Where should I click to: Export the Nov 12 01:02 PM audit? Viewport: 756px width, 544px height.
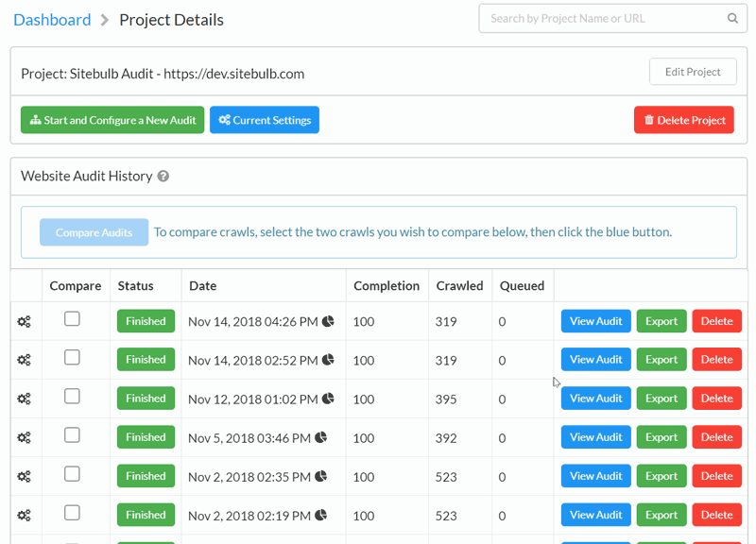coord(661,399)
